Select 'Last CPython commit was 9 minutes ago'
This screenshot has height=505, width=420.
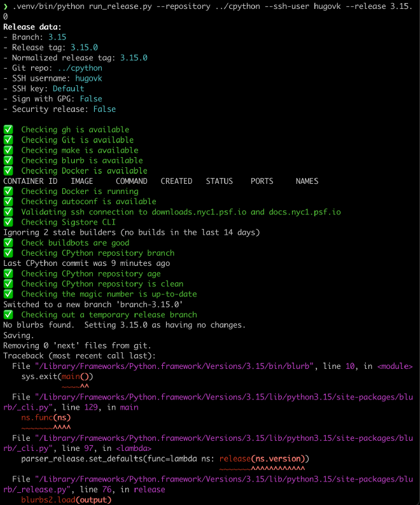87,263
